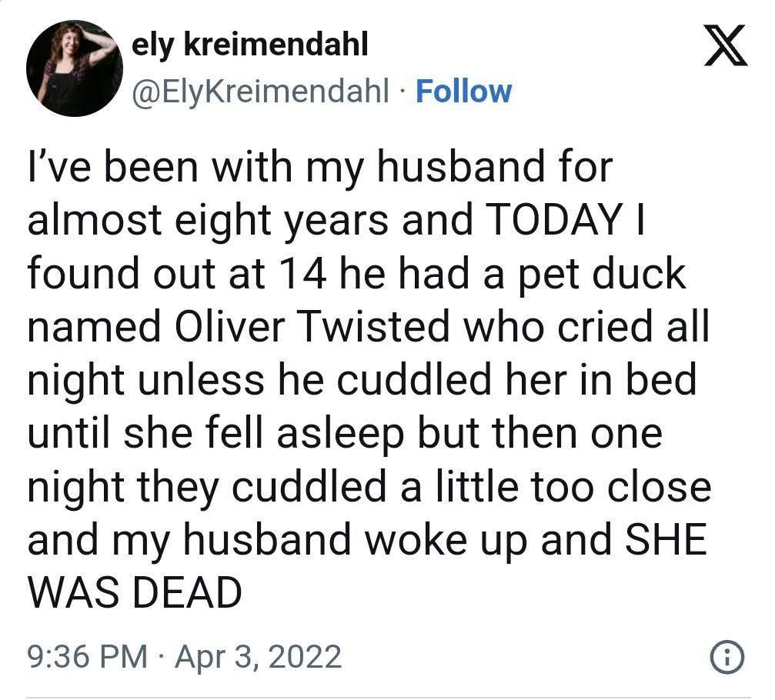Open the 9:36 PM timestamp

coord(87,656)
